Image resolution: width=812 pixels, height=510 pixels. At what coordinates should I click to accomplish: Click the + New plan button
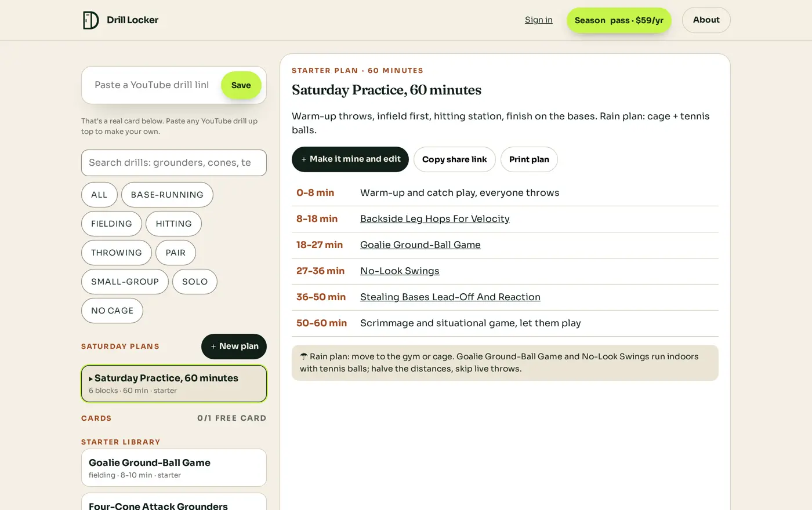coord(234,347)
